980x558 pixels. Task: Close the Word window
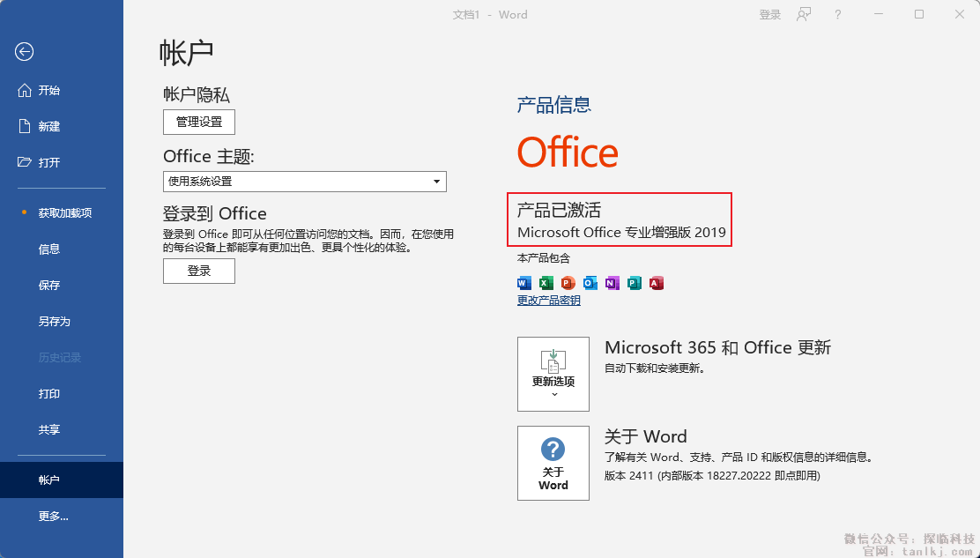(x=960, y=14)
